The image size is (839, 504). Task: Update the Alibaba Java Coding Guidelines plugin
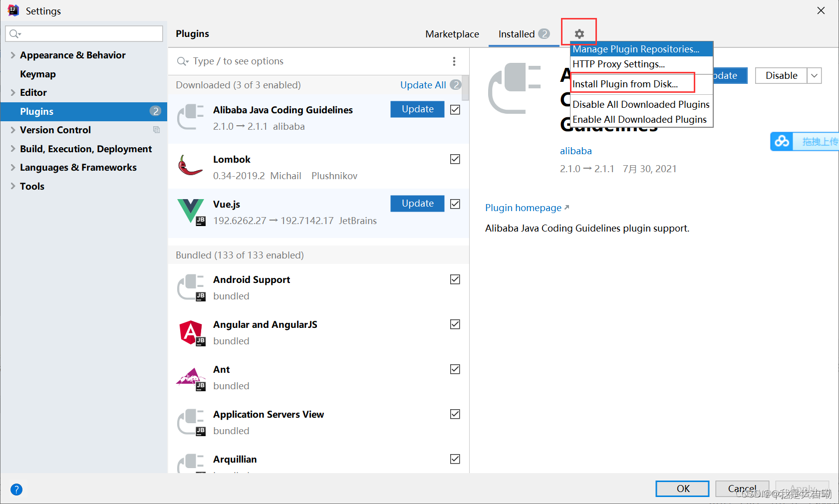(x=418, y=109)
